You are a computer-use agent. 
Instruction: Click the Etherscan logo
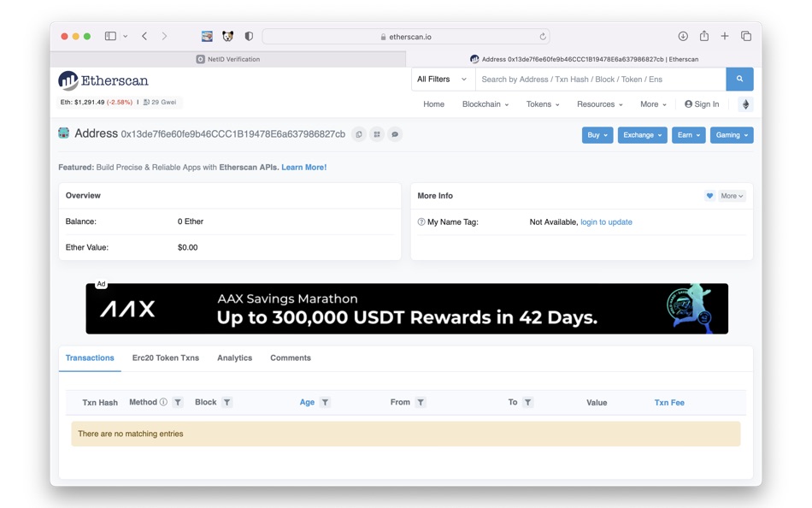(x=103, y=80)
